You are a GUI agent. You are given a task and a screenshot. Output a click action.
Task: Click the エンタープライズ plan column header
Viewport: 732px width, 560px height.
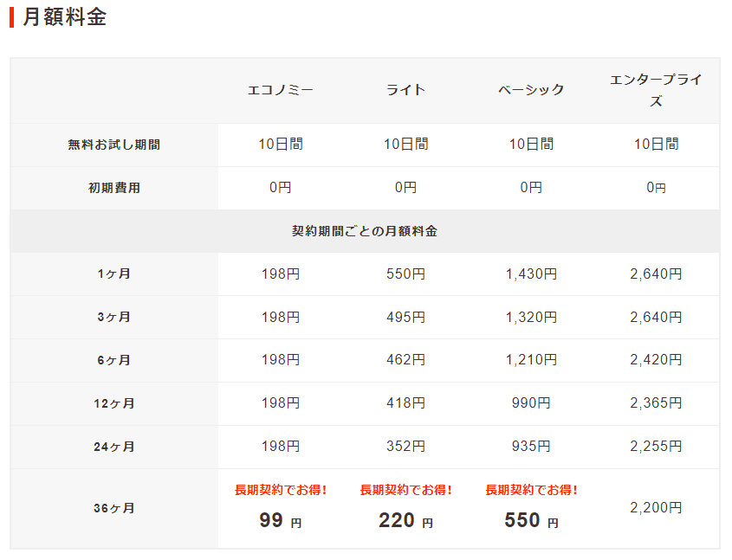[x=656, y=90]
